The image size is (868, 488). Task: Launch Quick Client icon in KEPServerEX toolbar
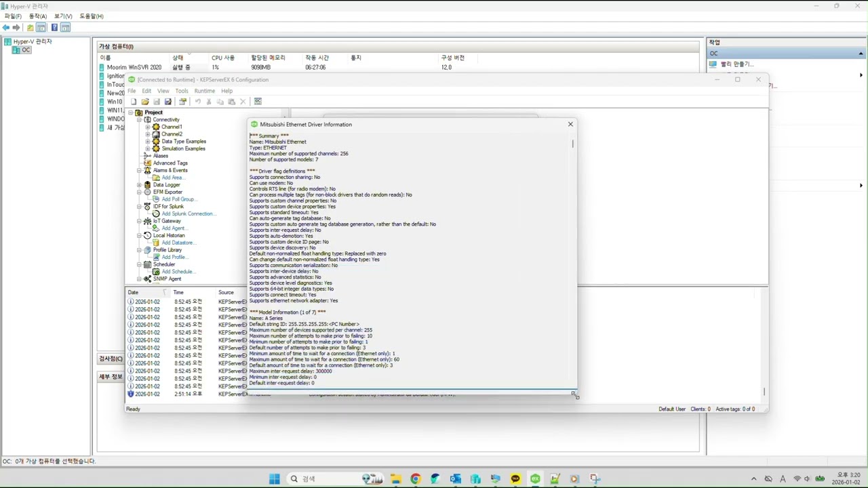258,102
